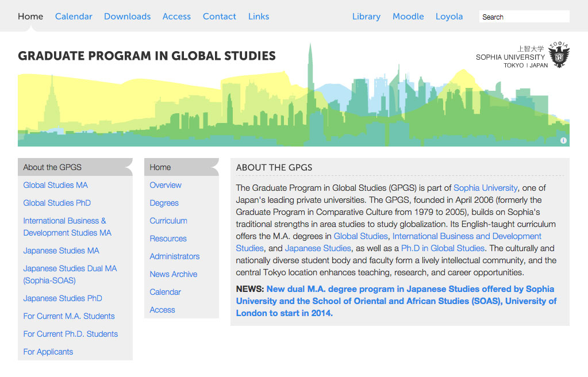Open News Archive in the submenu
588x377 pixels.
[173, 274]
